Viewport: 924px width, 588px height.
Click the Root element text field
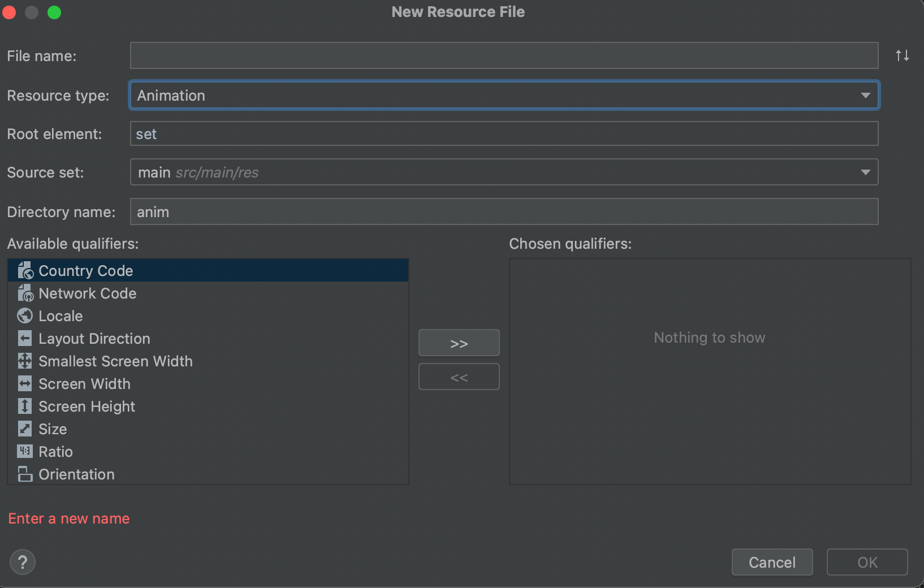503,134
